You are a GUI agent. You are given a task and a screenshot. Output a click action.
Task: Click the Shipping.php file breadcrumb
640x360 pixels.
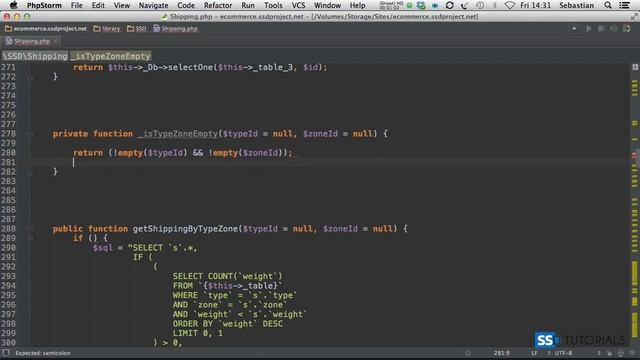(176, 29)
